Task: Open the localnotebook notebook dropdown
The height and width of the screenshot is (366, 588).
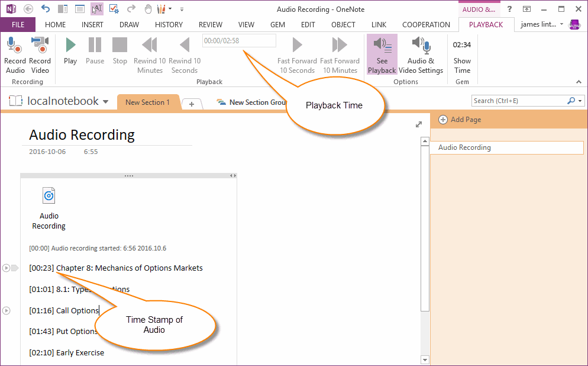Action: [105, 101]
